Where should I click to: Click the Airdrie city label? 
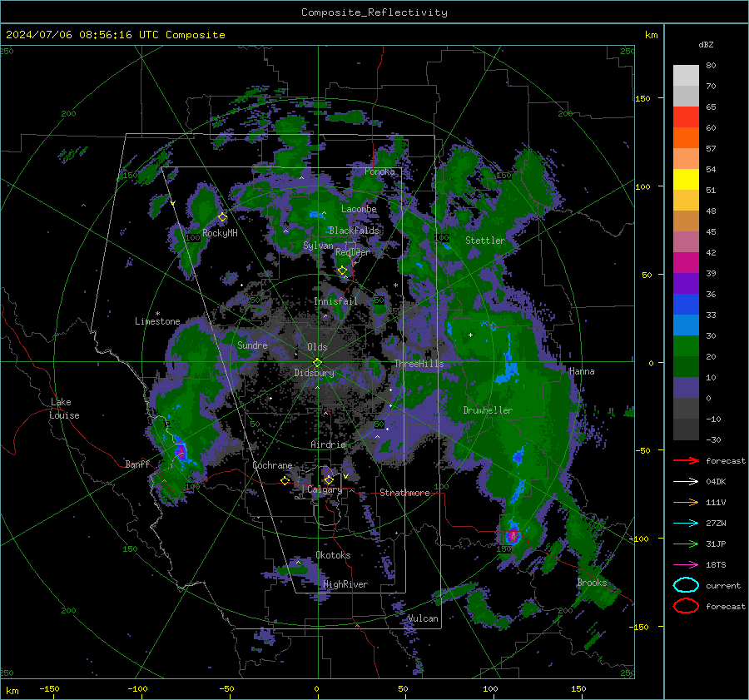coord(328,444)
